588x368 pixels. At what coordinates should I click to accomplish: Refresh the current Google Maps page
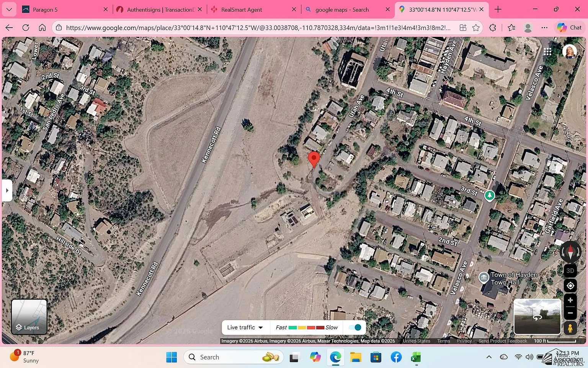(26, 27)
